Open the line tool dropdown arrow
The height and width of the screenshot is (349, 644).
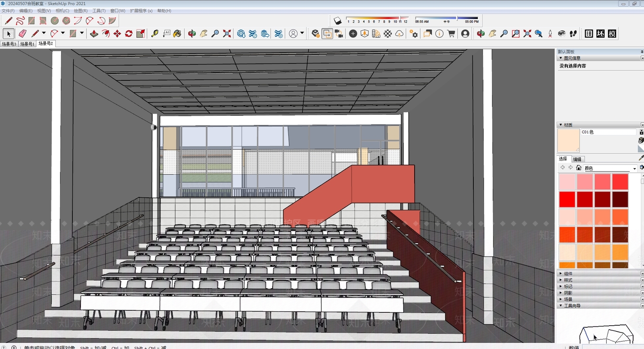pos(43,33)
